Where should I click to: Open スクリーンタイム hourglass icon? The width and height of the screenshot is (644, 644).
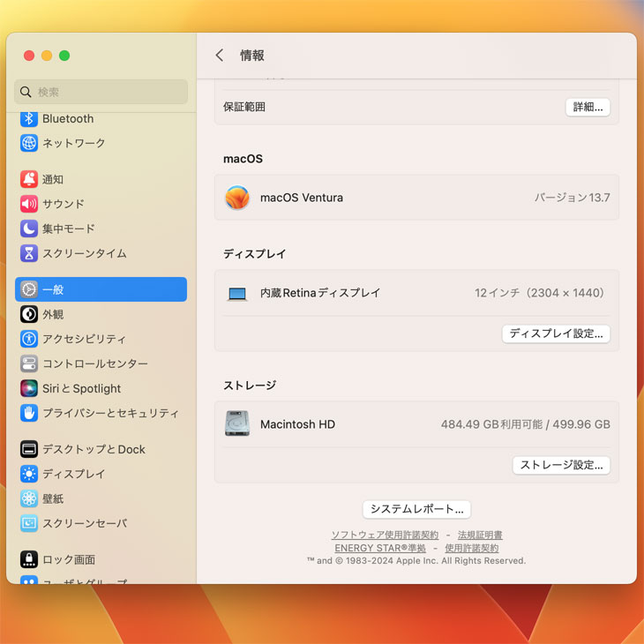pos(29,253)
